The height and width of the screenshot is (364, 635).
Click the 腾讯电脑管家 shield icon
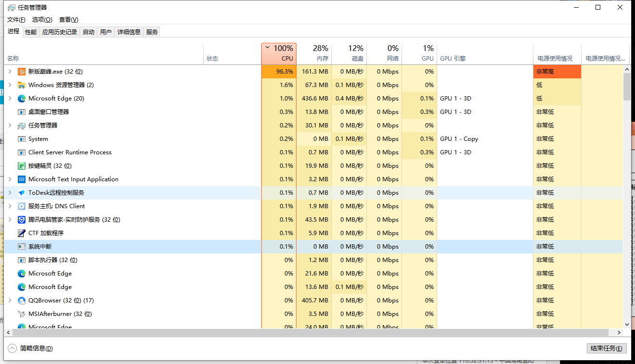(x=21, y=220)
